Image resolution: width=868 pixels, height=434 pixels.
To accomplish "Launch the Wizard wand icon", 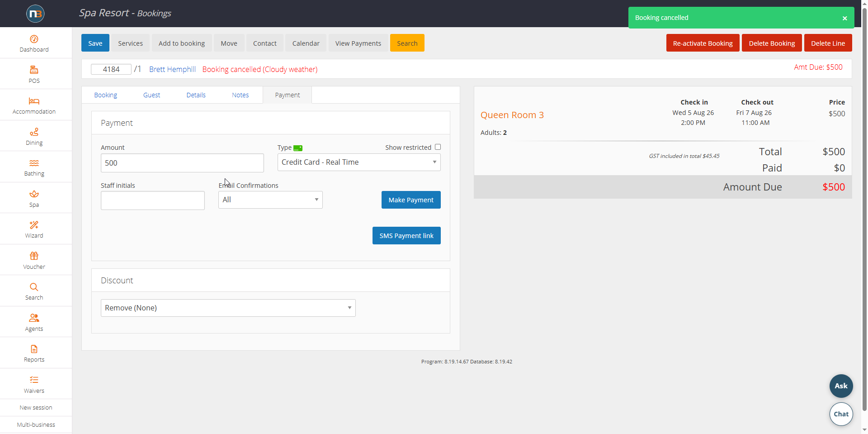I will pos(34,225).
